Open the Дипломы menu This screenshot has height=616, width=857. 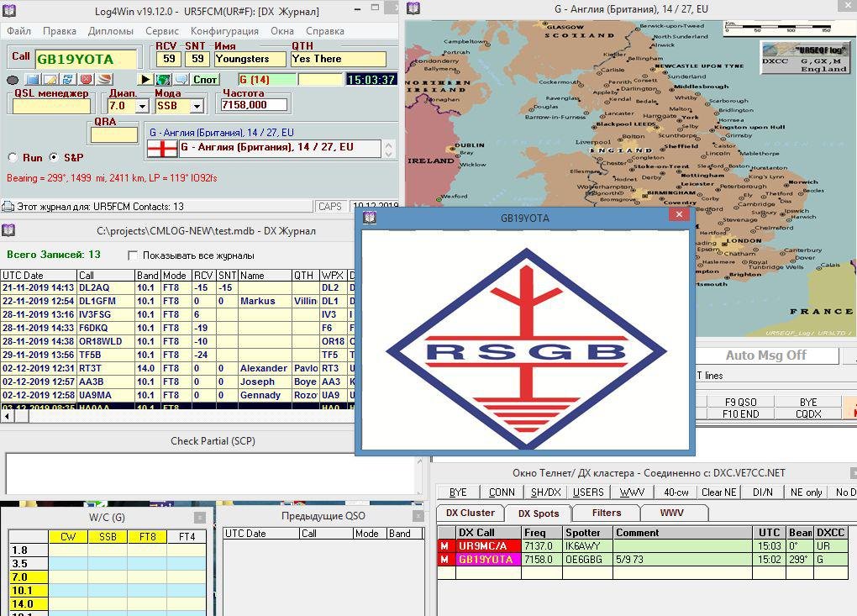point(110,31)
